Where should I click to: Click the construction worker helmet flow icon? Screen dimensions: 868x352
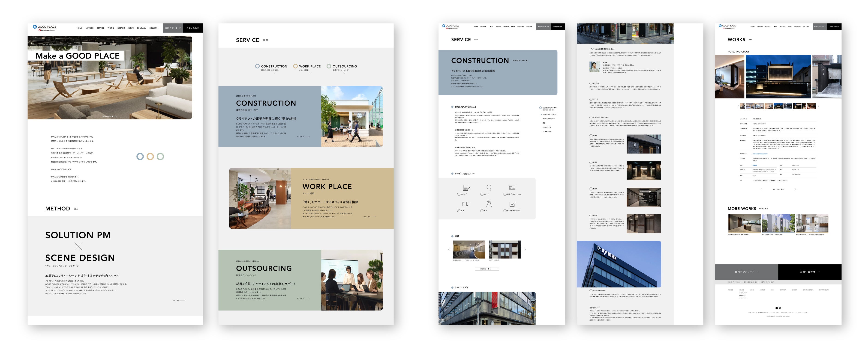point(489,204)
